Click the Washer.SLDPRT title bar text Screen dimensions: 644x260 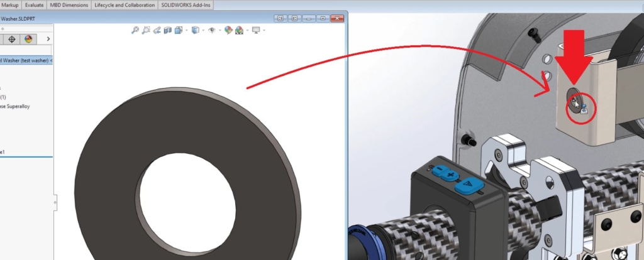[18, 18]
